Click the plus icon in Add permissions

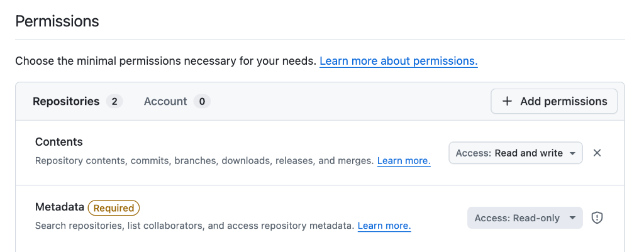click(507, 101)
